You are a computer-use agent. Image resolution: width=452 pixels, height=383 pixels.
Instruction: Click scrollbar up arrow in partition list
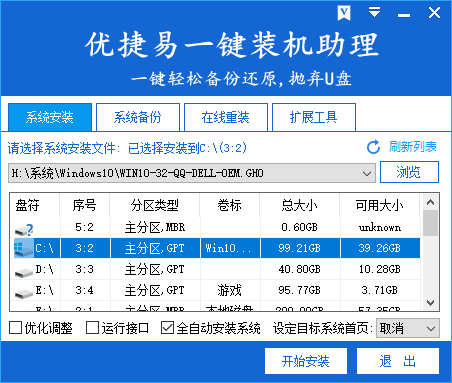click(x=430, y=202)
